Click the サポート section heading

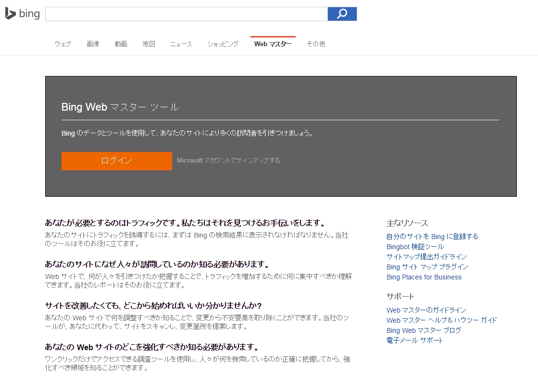click(x=400, y=297)
